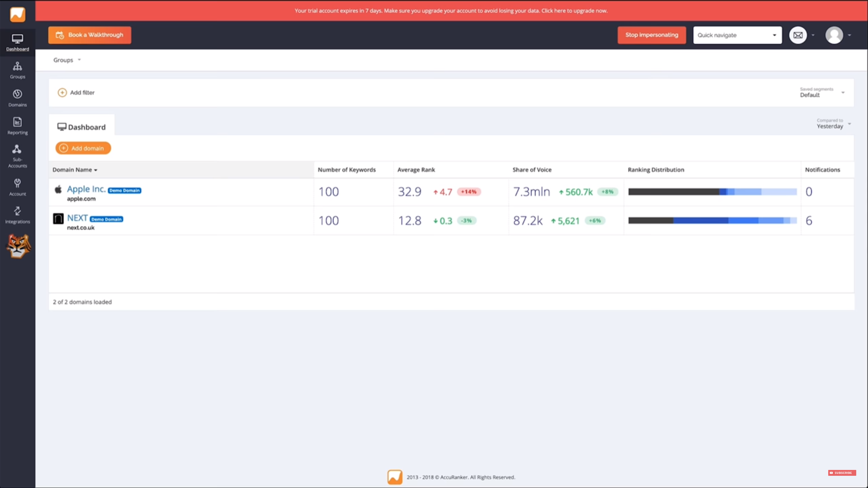Screen dimensions: 868x488
Task: Open the Groups breadcrumb dropdown
Action: click(67, 60)
